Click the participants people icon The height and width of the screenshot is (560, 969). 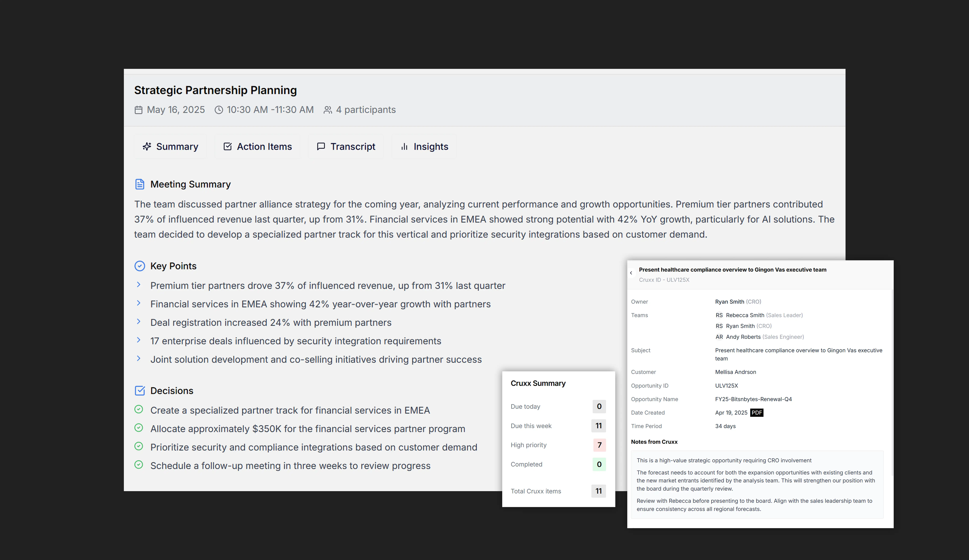click(328, 110)
